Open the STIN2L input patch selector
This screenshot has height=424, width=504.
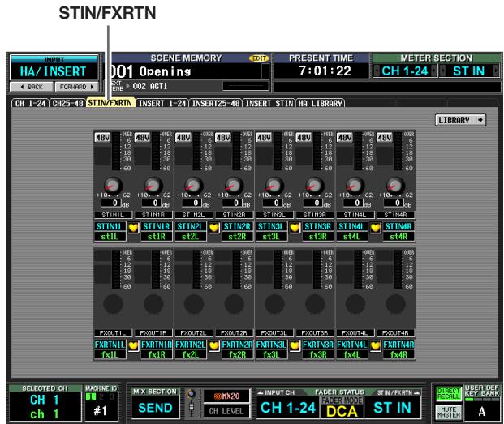coord(194,215)
